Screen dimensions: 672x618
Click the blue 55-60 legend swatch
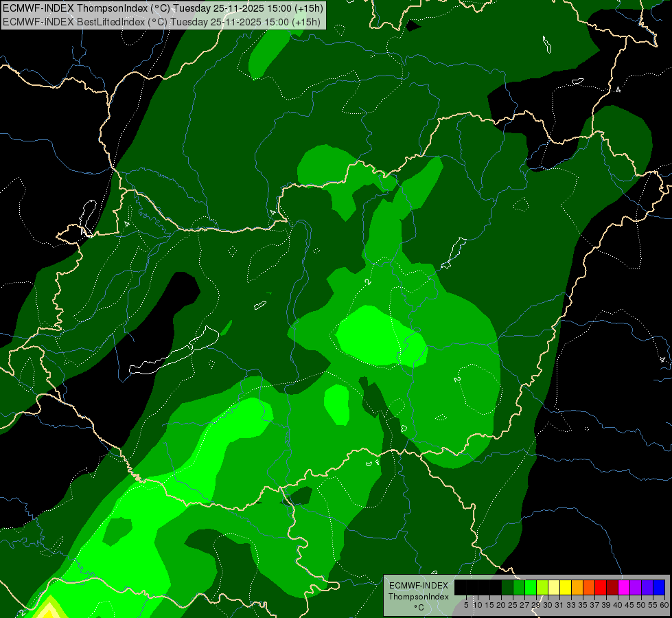(659, 587)
